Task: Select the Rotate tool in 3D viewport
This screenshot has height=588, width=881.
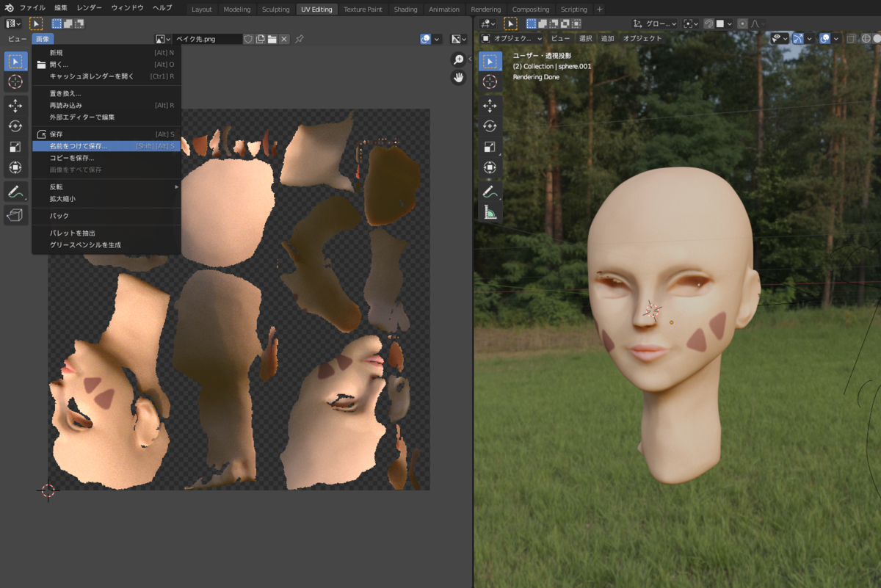Action: point(490,126)
